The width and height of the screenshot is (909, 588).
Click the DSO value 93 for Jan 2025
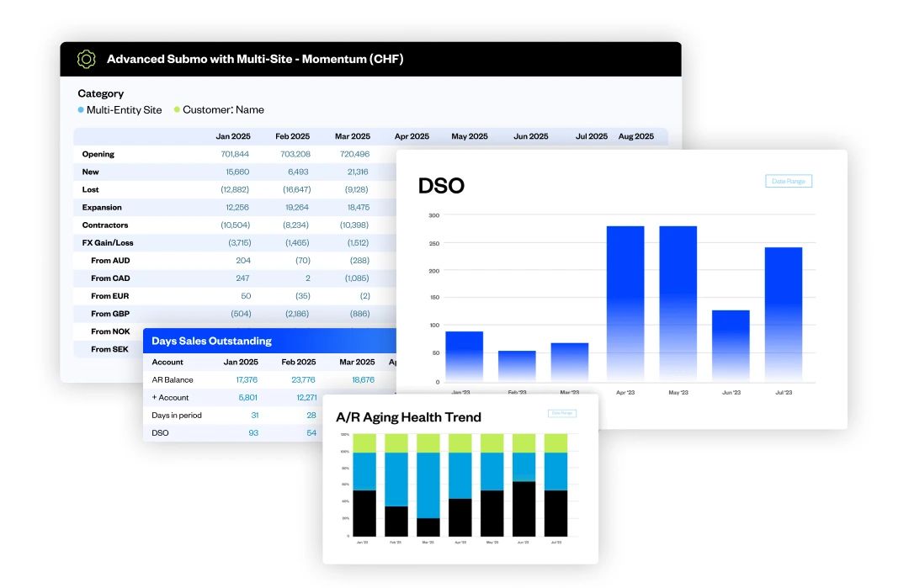tap(253, 432)
